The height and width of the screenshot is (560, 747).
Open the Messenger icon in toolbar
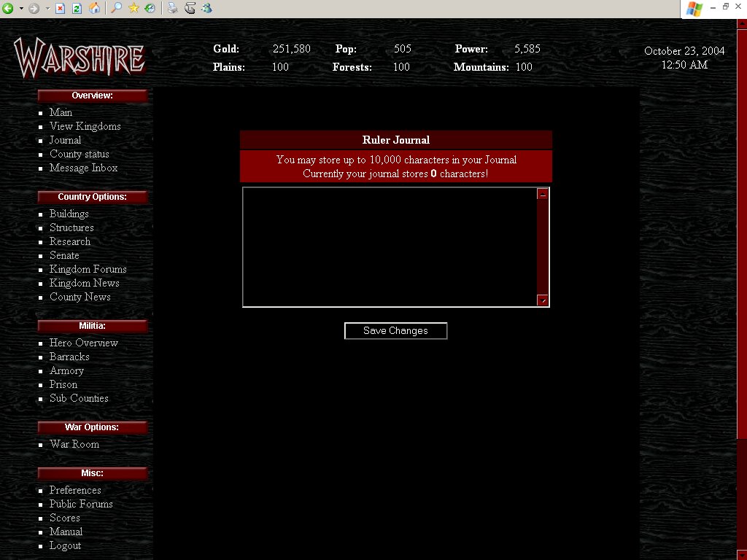click(206, 9)
